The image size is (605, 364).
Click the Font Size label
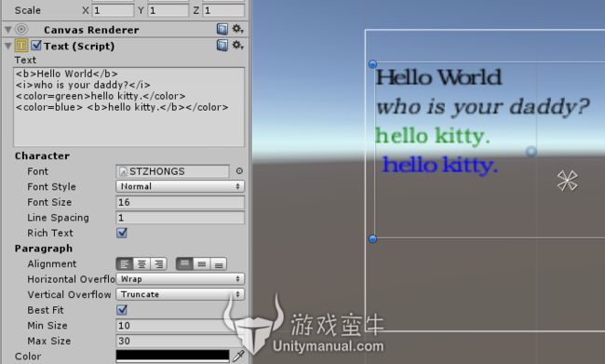pyautogui.click(x=49, y=202)
